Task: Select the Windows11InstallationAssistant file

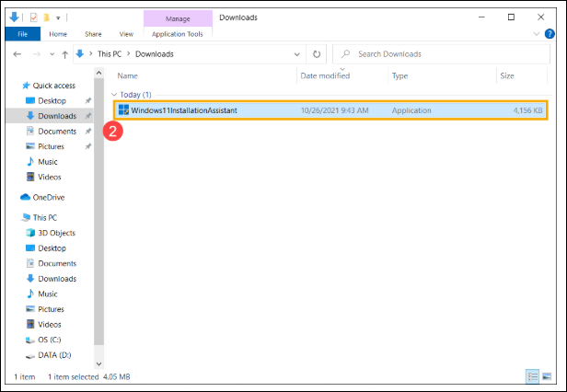Action: (x=330, y=110)
